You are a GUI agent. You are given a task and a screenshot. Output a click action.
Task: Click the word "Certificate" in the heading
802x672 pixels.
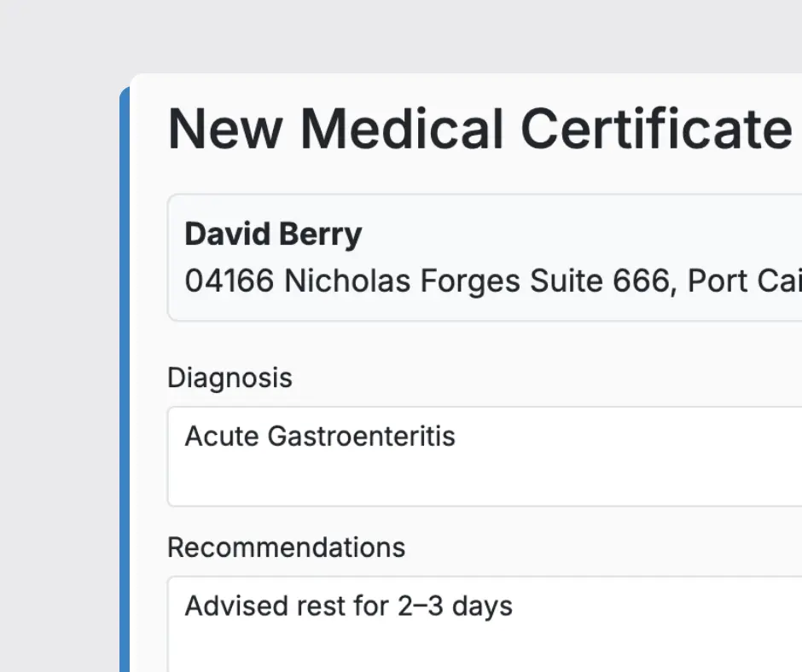pyautogui.click(x=655, y=130)
